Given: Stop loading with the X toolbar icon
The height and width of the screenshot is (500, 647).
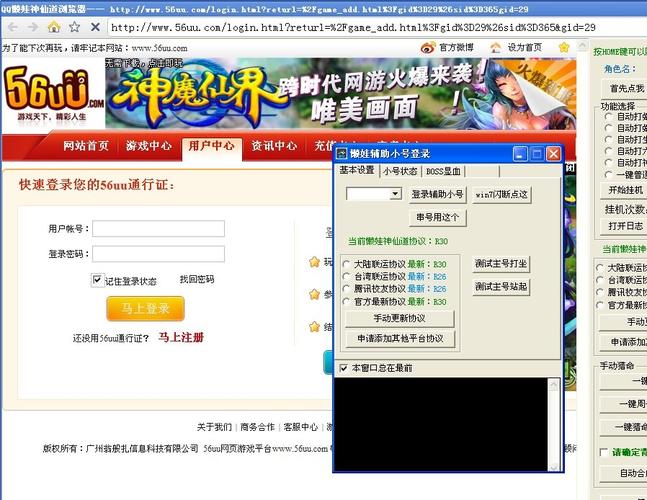Looking at the screenshot, I should point(95,27).
